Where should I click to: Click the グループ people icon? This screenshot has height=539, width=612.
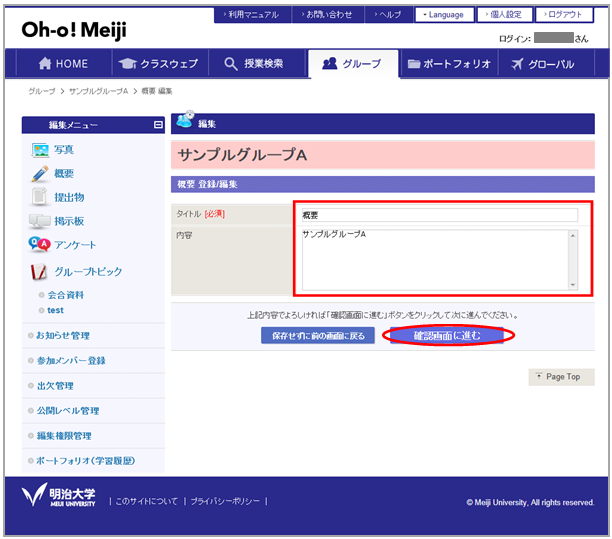(330, 63)
